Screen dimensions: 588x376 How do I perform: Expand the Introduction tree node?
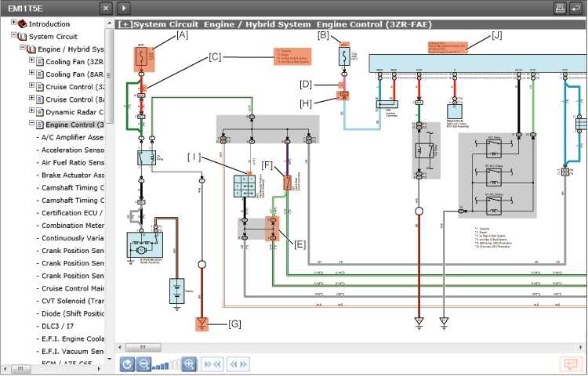(13, 23)
